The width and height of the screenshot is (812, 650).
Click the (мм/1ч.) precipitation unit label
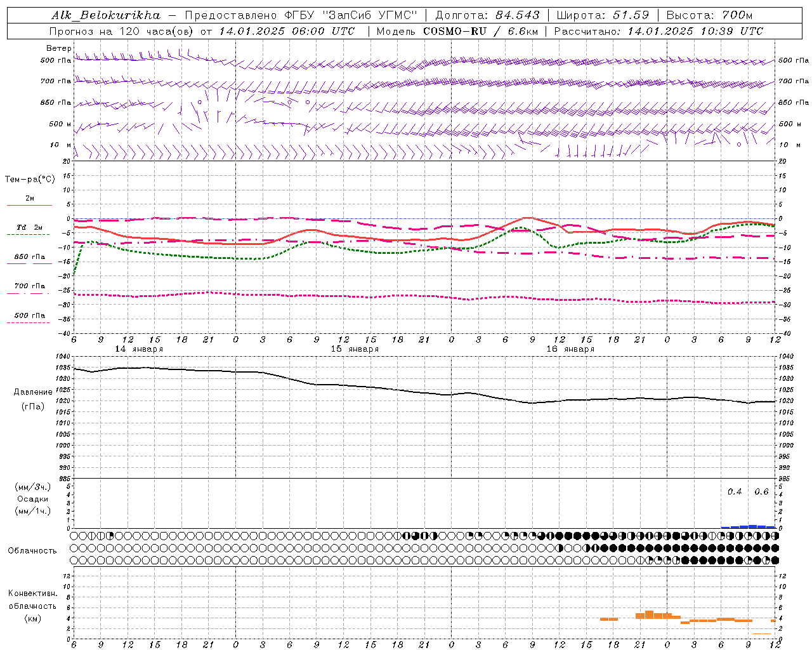(33, 511)
